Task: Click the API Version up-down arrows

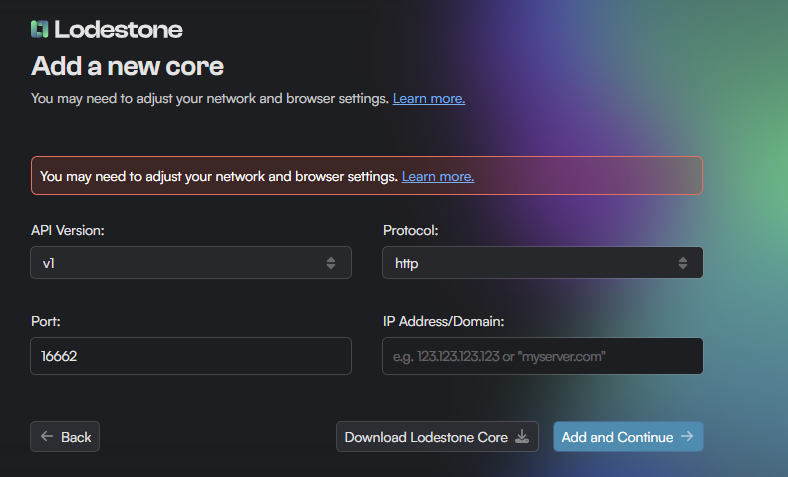Action: click(331, 263)
